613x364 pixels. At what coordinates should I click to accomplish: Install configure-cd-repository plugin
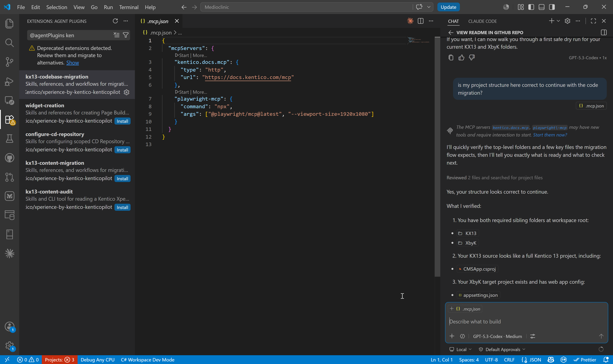pos(122,150)
